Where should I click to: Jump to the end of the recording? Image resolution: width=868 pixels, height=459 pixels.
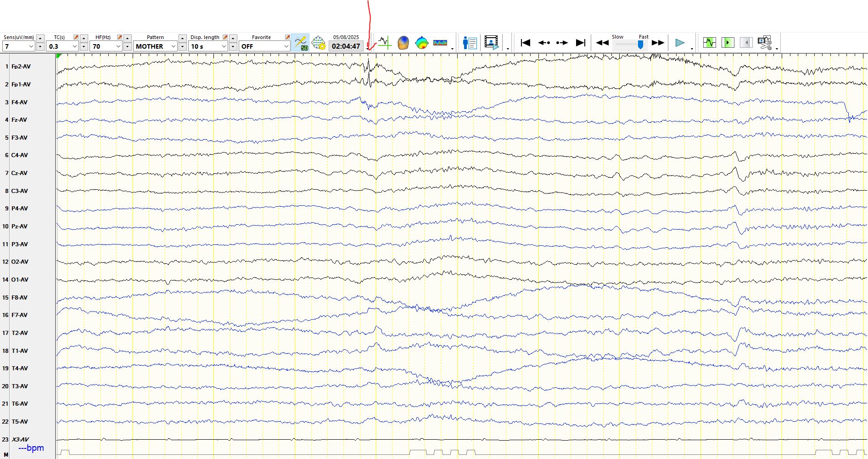pos(581,43)
